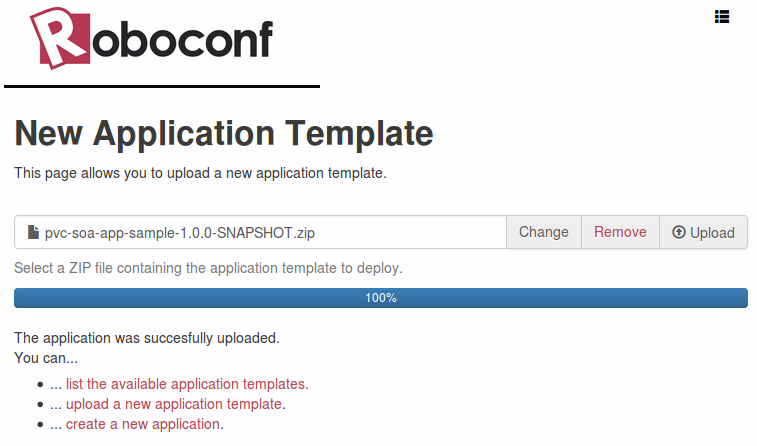Click the circled arrow icon on Upload
The image size is (757, 446).
679,233
